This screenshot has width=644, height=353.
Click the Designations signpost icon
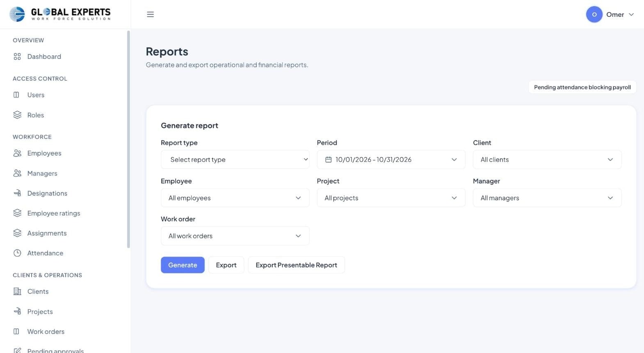17,193
